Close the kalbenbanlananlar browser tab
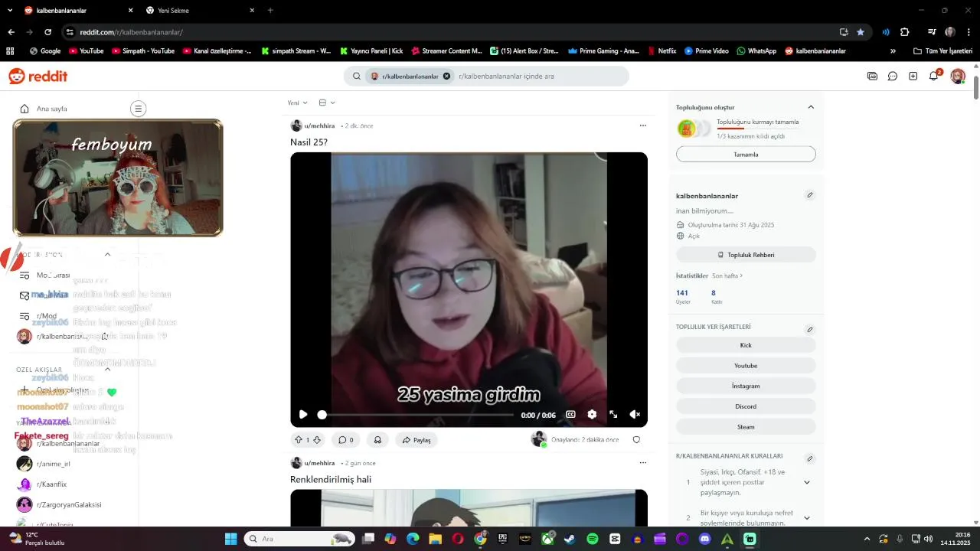This screenshot has width=980, height=551. (130, 11)
